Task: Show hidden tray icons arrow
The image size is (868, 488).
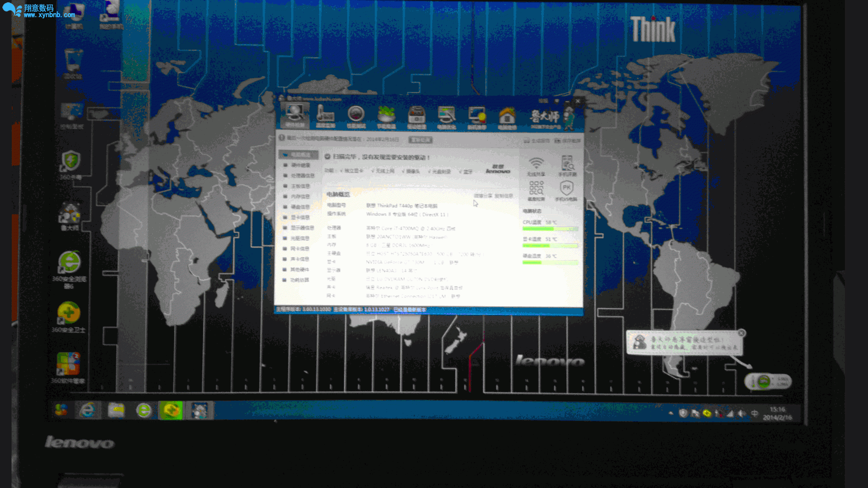Action: tap(671, 413)
